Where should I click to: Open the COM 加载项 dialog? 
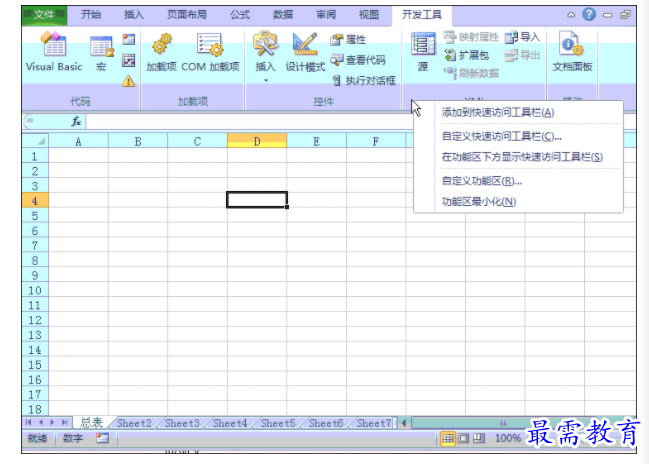click(x=210, y=52)
